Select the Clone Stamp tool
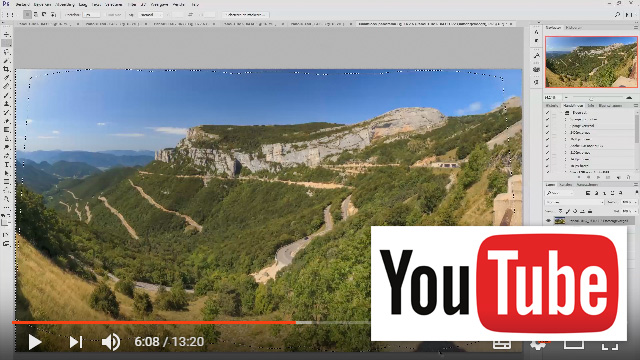 pyautogui.click(x=7, y=103)
